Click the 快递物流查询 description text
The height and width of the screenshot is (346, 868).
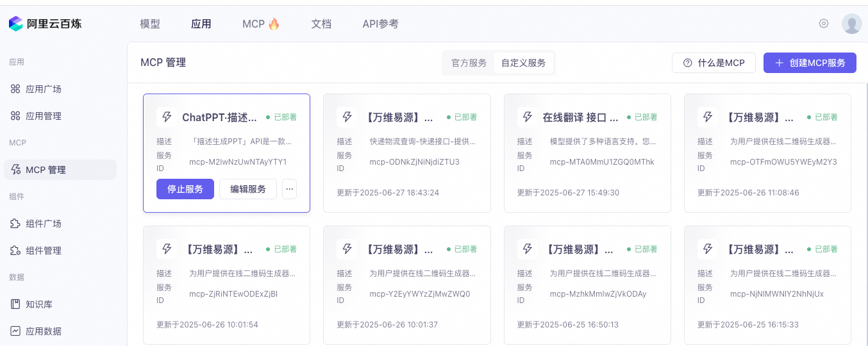pos(422,141)
